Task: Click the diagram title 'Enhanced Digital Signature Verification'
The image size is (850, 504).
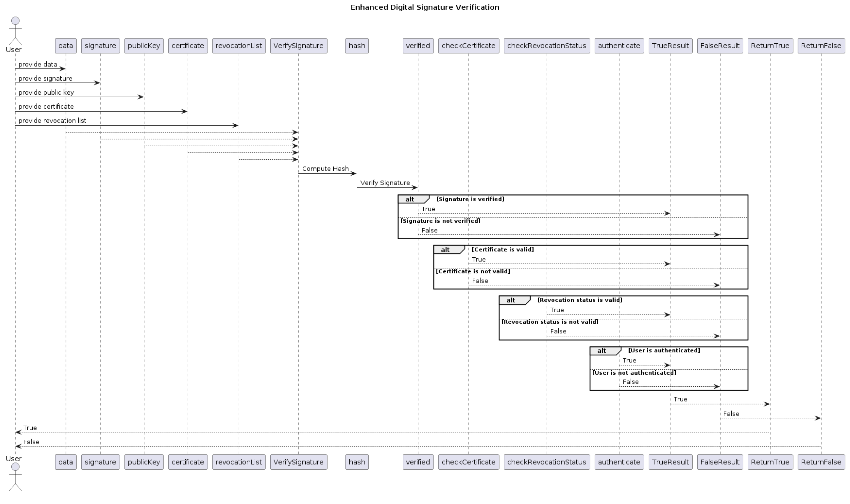Action: click(x=425, y=7)
